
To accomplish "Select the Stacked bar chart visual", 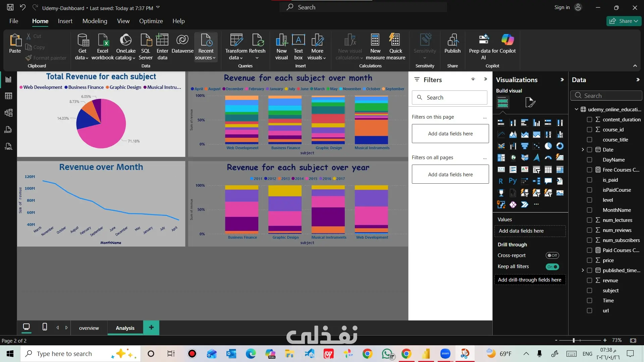I will pyautogui.click(x=501, y=123).
